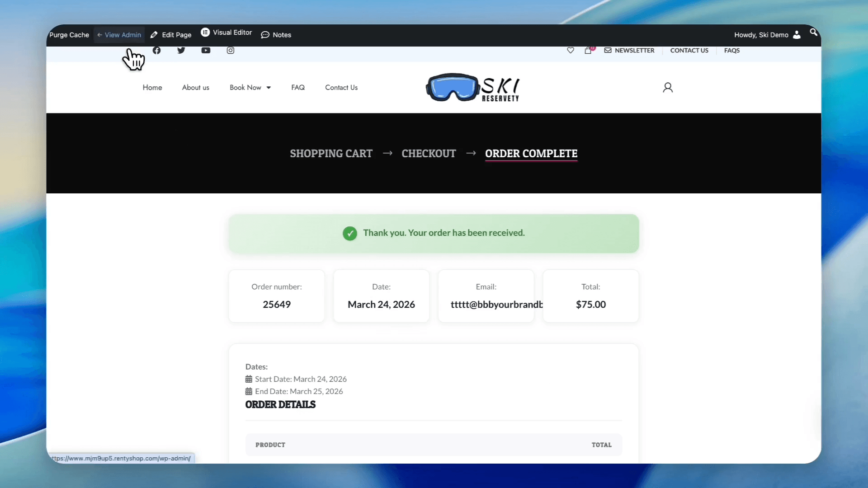Go to CHECKOUT step
868x488 pixels.
(x=429, y=154)
